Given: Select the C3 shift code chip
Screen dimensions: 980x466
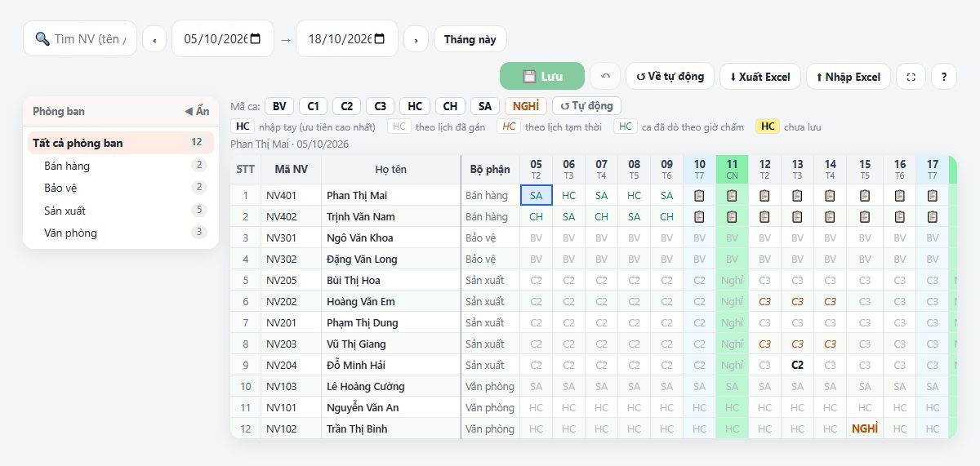Looking at the screenshot, I should click(x=381, y=106).
